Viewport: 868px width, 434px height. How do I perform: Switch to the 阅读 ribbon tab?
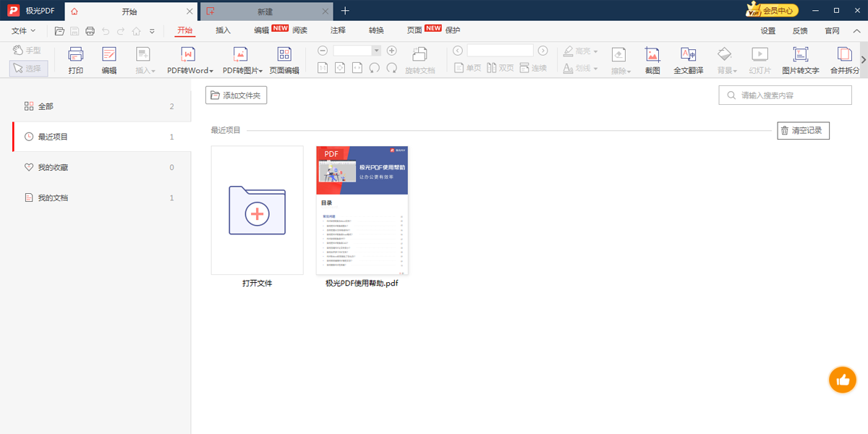click(x=299, y=30)
